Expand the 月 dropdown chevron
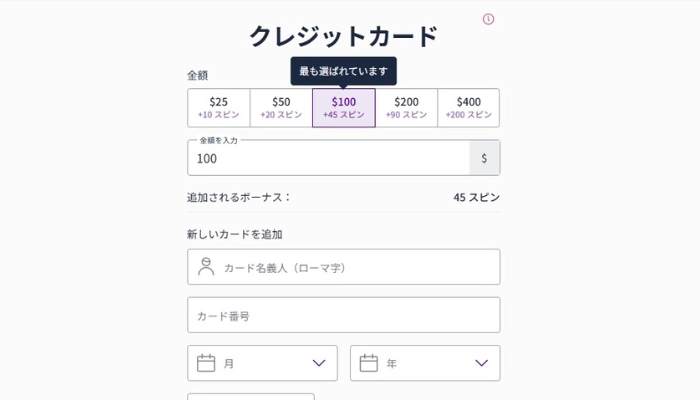This screenshot has height=400, width=700. [x=319, y=363]
